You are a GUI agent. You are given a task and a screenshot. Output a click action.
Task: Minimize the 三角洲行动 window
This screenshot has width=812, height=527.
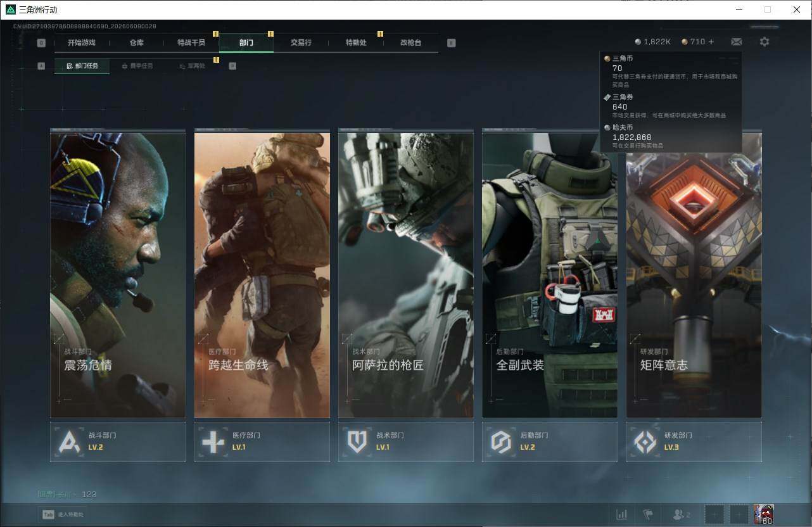[739, 10]
